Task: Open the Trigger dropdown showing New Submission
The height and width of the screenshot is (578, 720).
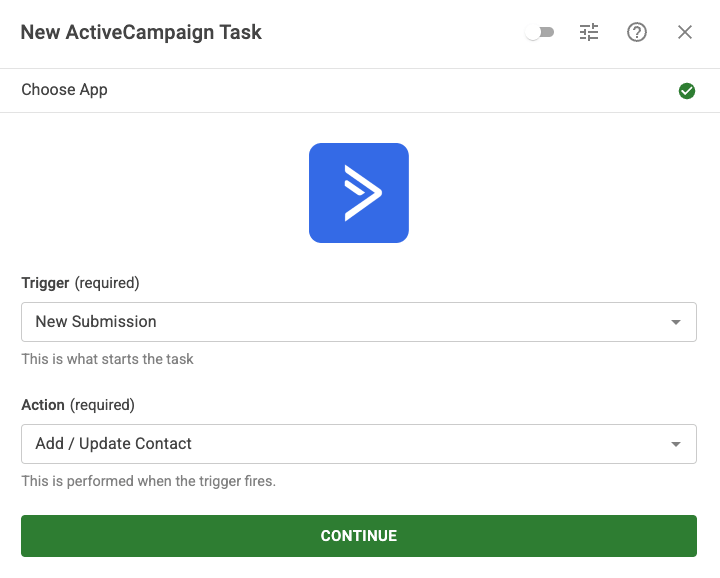Action: coord(359,322)
